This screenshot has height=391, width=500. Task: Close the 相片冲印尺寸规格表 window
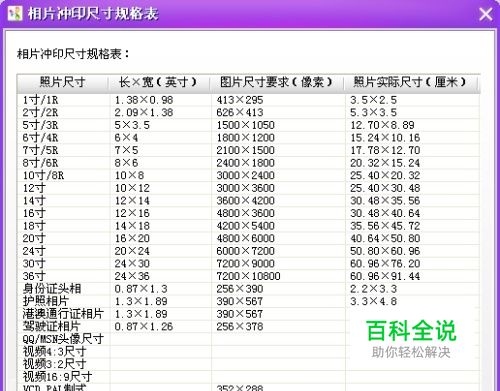click(485, 14)
